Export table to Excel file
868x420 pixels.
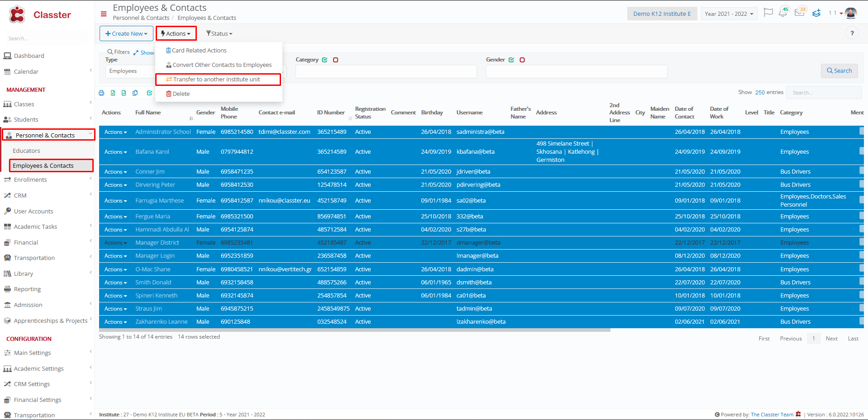[113, 93]
